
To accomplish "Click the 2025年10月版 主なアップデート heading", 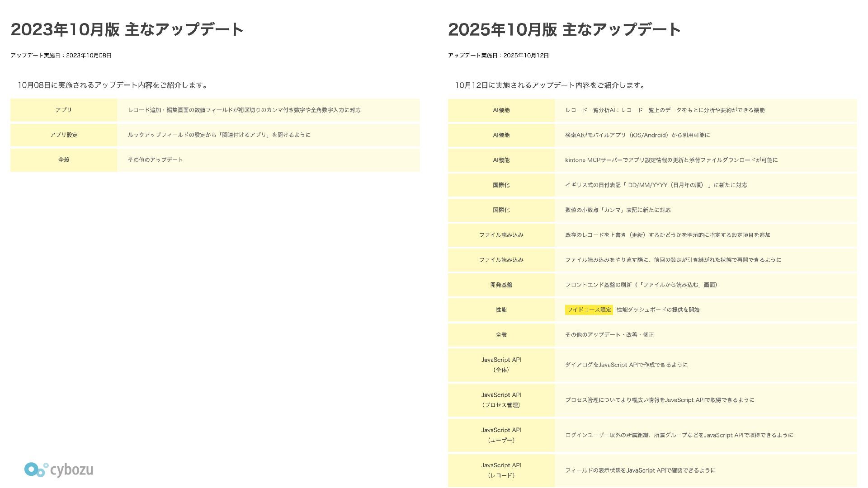I will [564, 30].
